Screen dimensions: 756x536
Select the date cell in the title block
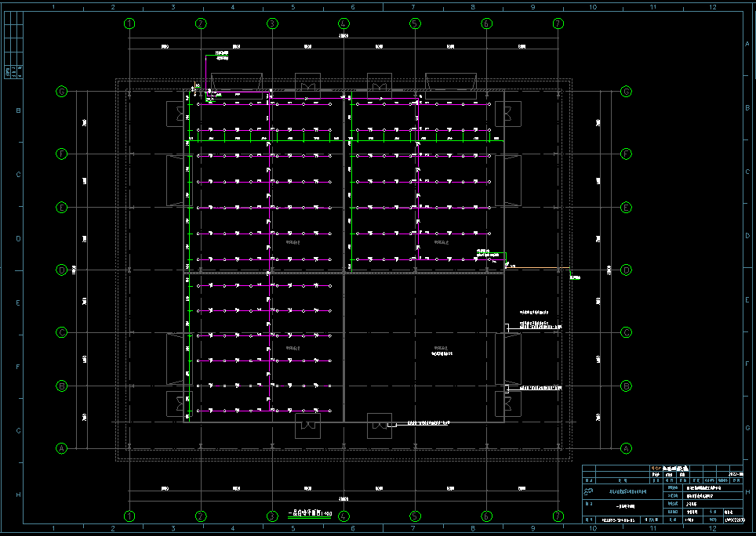click(x=735, y=474)
